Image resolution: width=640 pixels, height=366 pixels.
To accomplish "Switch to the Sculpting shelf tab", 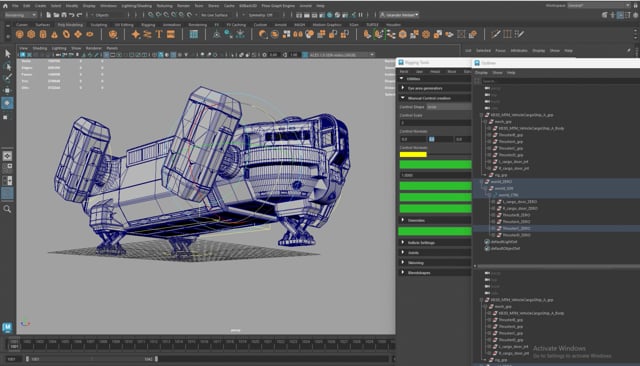I will coord(99,25).
